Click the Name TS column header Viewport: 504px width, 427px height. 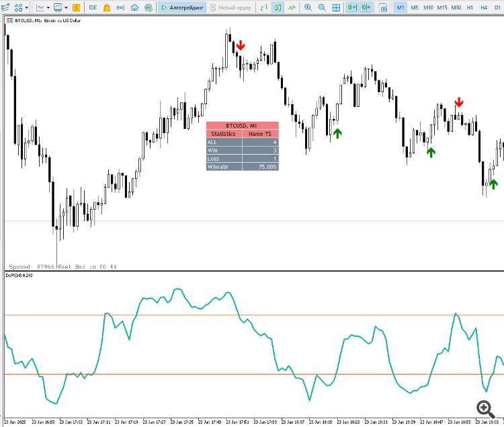[260, 134]
